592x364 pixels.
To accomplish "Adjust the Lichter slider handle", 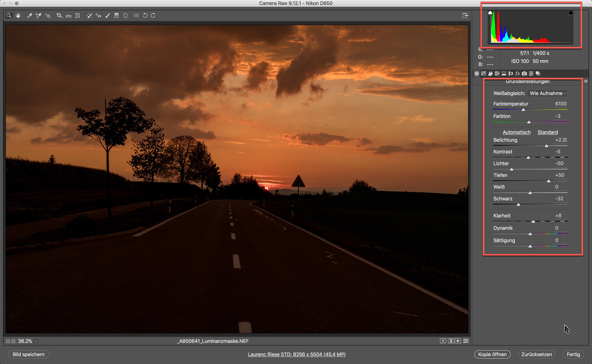I will click(x=512, y=169).
